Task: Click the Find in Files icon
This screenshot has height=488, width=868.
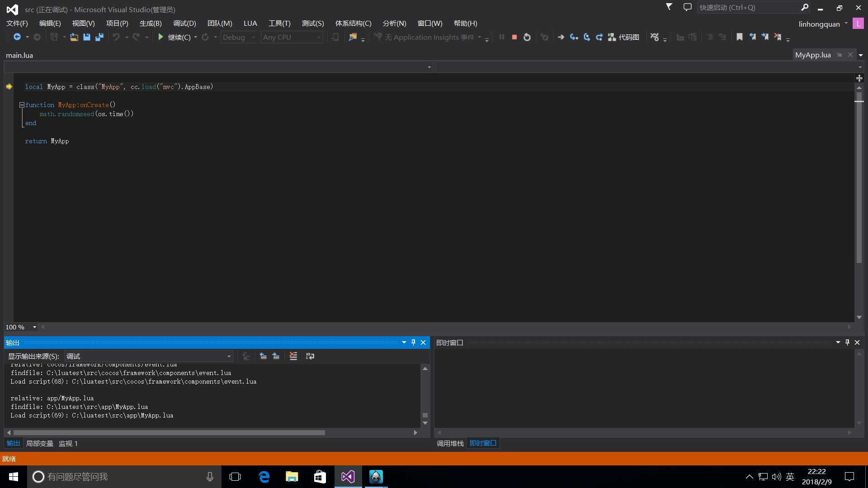Action: (x=353, y=37)
